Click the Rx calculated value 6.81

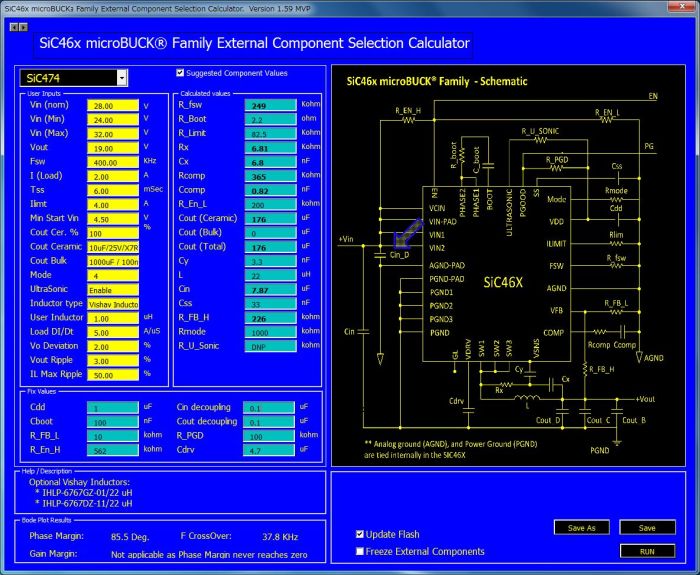click(x=271, y=148)
